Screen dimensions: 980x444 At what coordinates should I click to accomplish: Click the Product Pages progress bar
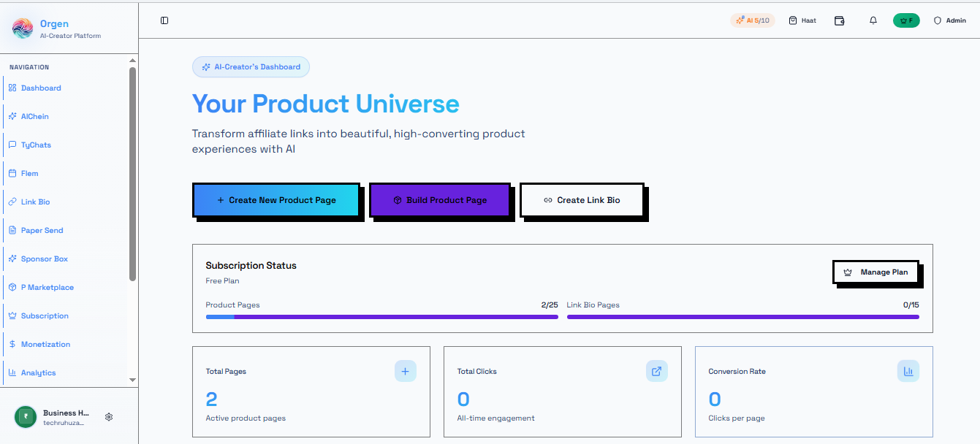(x=381, y=316)
